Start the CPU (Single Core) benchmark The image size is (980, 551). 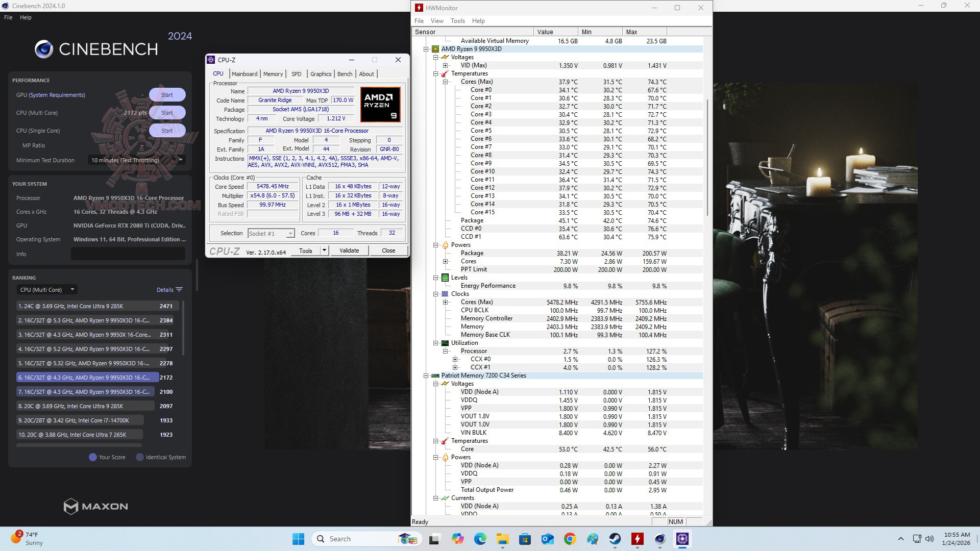coord(167,131)
